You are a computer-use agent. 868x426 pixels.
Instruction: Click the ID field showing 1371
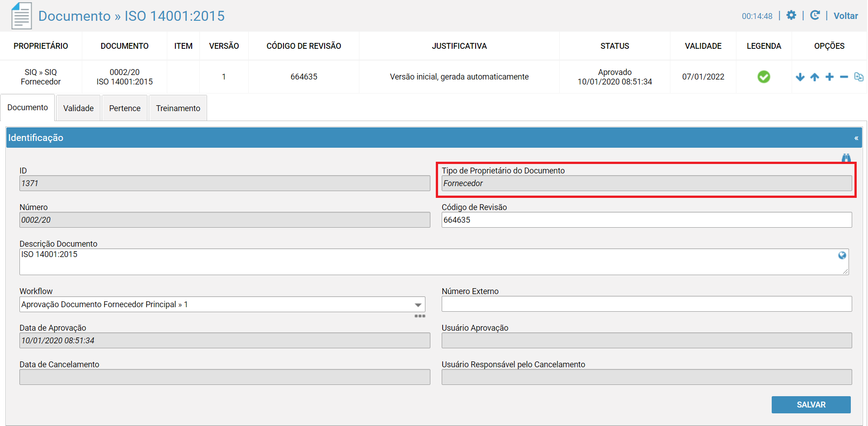(225, 183)
